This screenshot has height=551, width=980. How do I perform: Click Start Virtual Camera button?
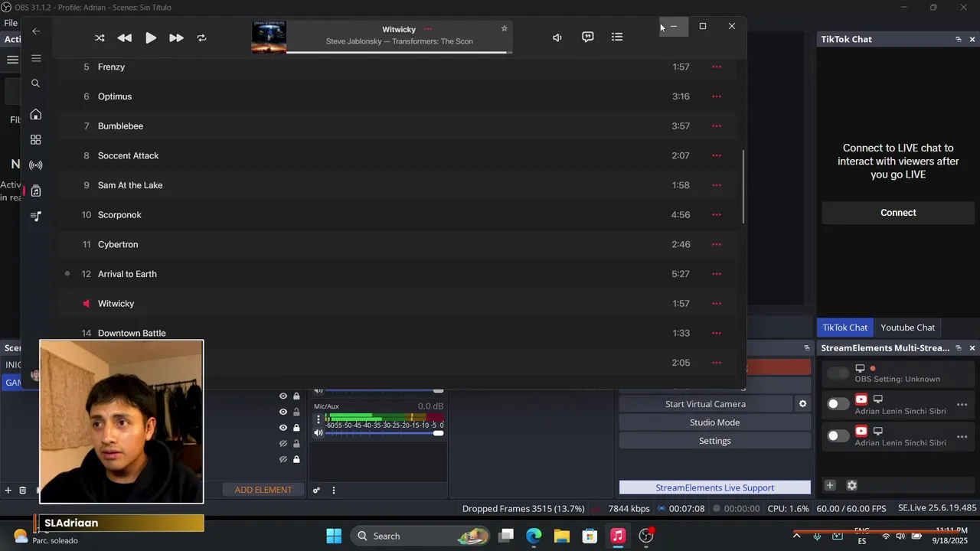pyautogui.click(x=705, y=404)
